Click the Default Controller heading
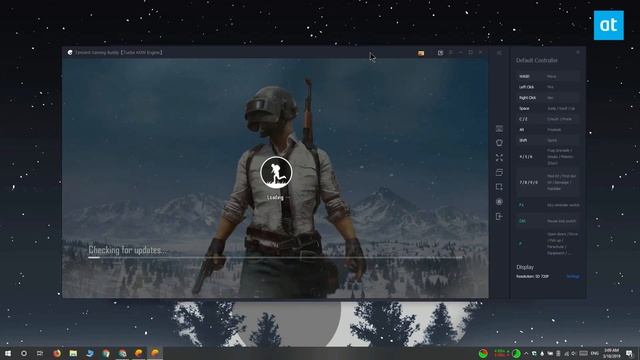Image resolution: width=640 pixels, height=360 pixels. 536,60
